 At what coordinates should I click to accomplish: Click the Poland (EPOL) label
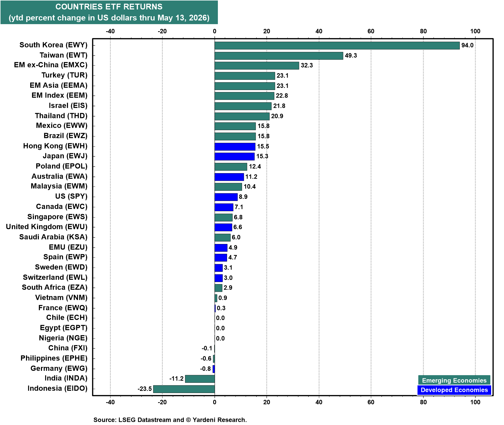coord(62,166)
